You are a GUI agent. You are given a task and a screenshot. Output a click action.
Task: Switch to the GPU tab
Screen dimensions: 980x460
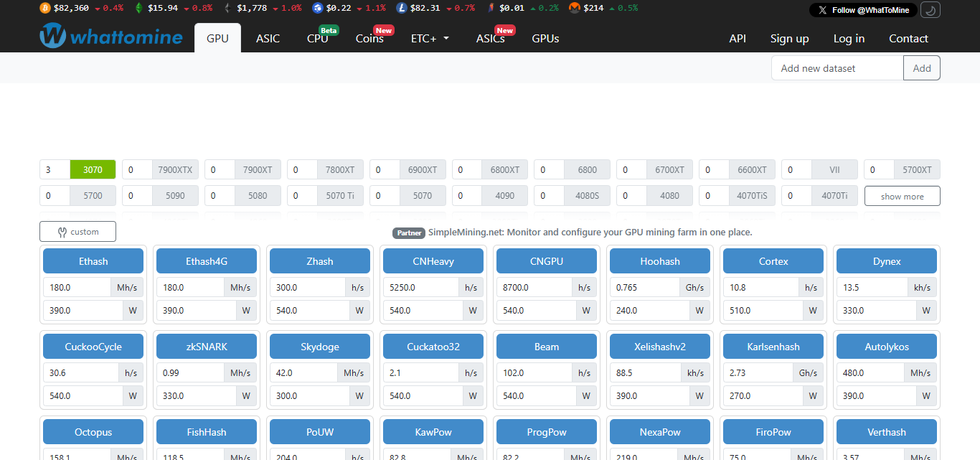click(x=217, y=39)
